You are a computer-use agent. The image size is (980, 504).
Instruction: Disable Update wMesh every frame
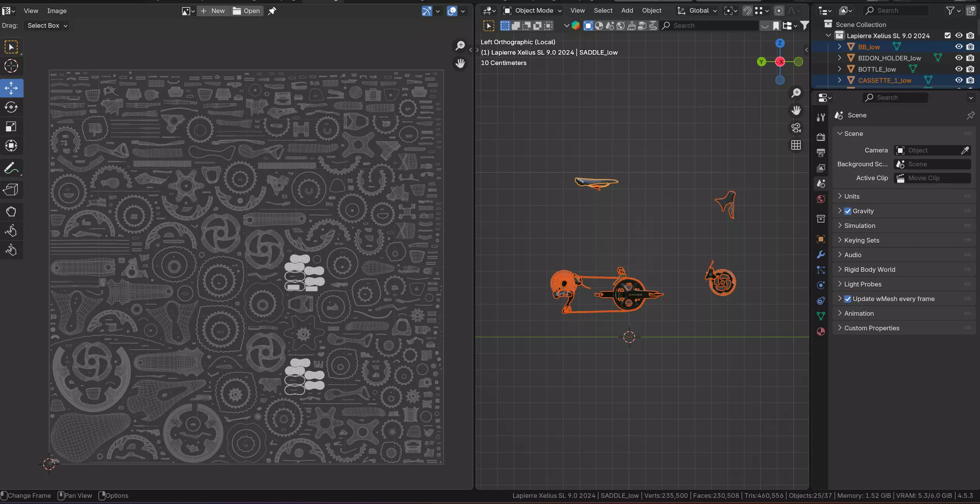click(x=847, y=299)
